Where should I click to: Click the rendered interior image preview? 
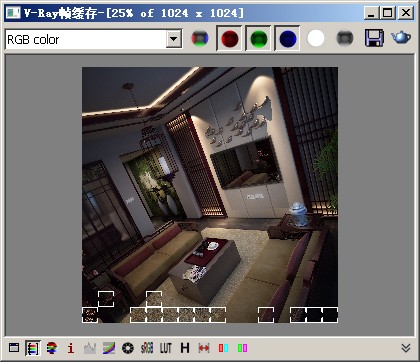(210, 195)
